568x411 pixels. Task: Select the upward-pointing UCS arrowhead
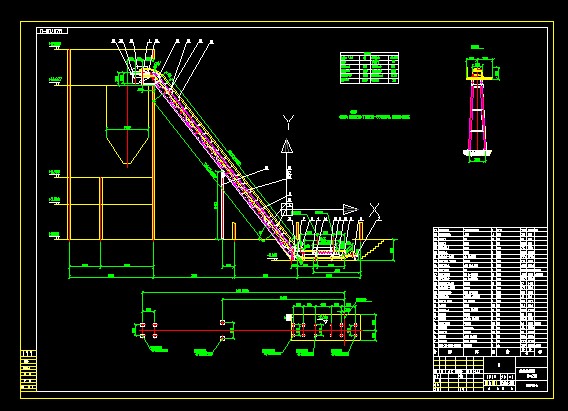tap(287, 145)
